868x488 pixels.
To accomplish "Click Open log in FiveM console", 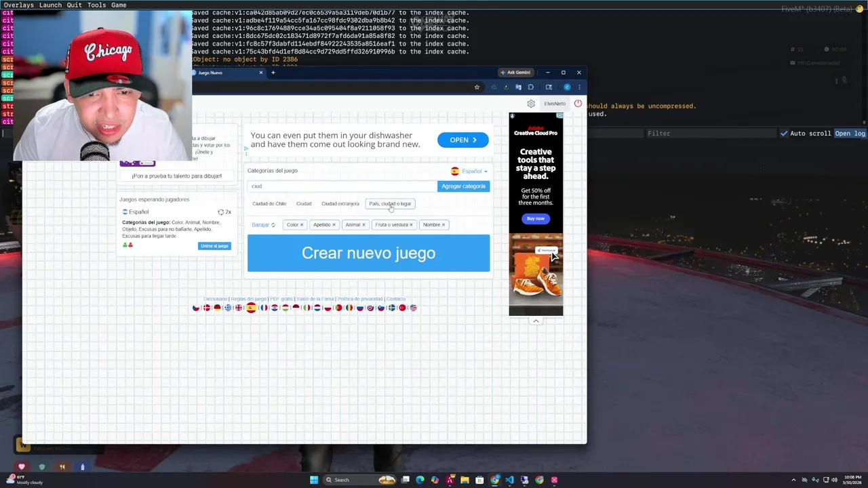I will tap(850, 134).
